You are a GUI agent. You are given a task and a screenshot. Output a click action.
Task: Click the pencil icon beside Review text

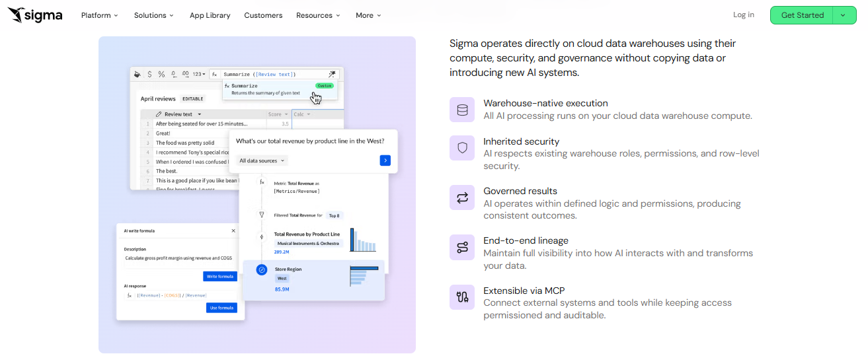coord(159,114)
